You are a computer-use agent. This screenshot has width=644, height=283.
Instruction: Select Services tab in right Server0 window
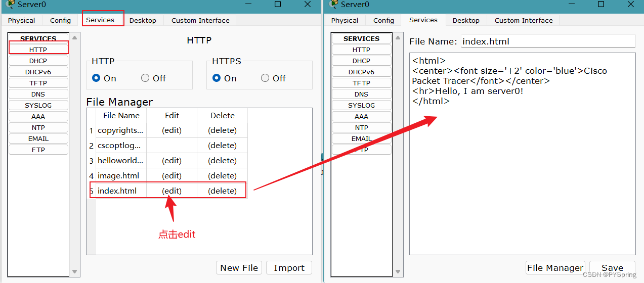(x=423, y=20)
